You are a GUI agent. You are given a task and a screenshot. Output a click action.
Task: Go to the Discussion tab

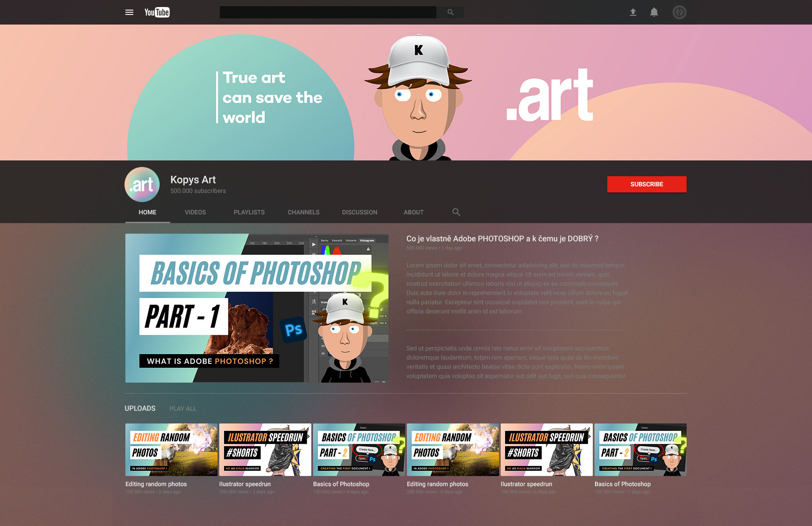point(360,212)
